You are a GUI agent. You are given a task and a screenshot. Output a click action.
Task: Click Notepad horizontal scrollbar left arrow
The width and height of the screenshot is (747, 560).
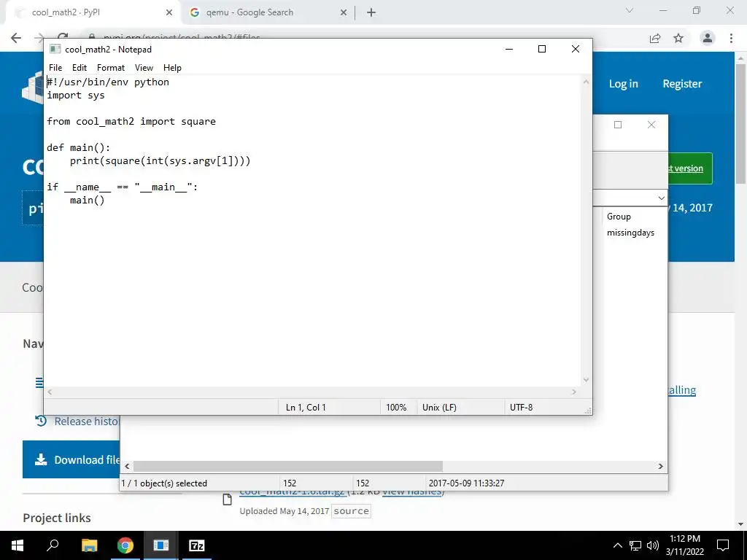coord(50,392)
